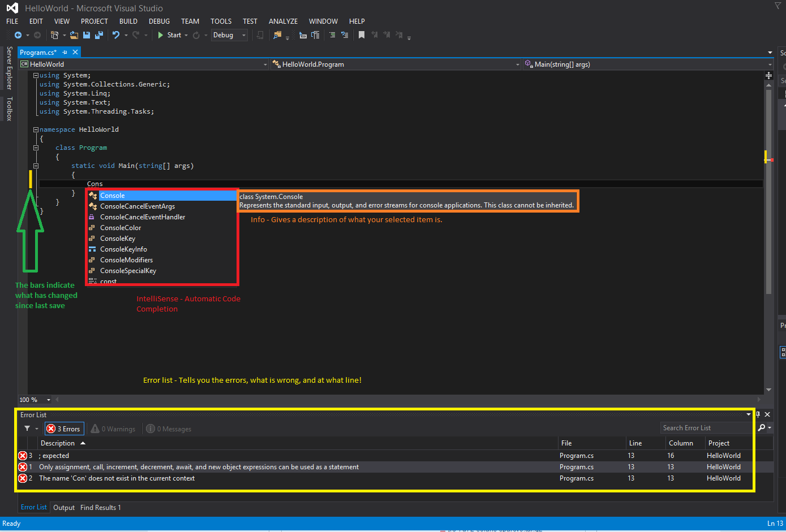Click the Redo arrow icon
This screenshot has height=532, width=786.
pyautogui.click(x=136, y=35)
